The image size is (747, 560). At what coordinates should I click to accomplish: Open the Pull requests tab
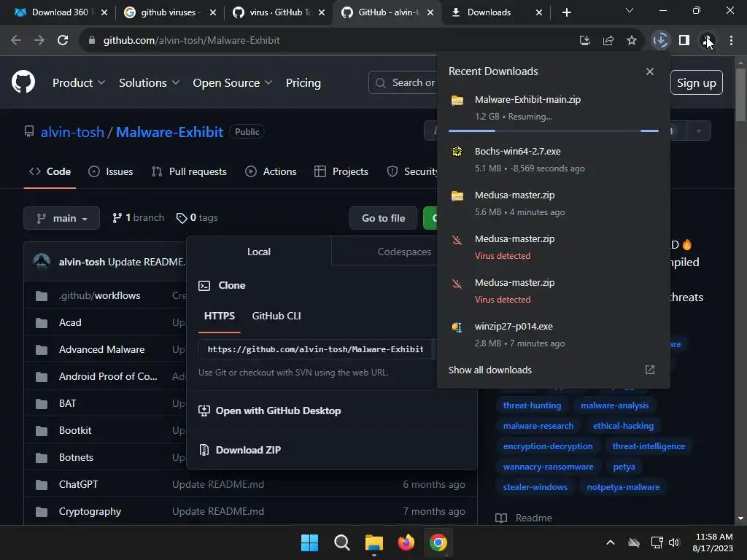(189, 171)
